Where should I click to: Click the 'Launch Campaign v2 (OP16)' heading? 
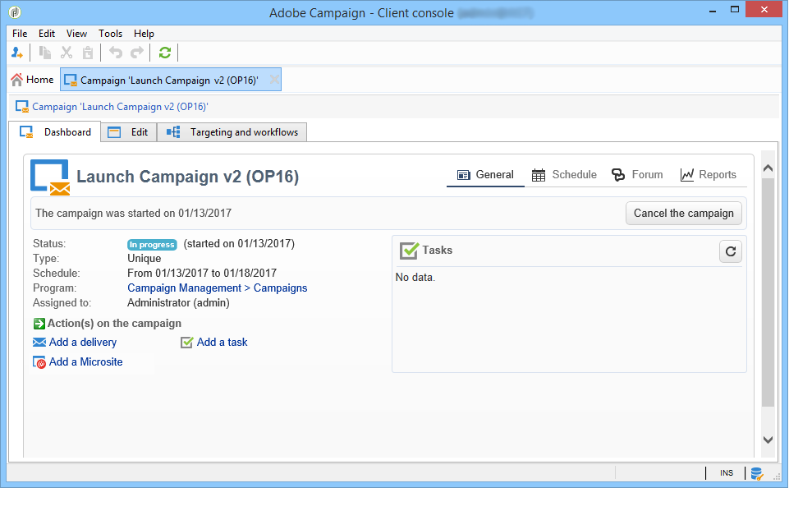(188, 177)
